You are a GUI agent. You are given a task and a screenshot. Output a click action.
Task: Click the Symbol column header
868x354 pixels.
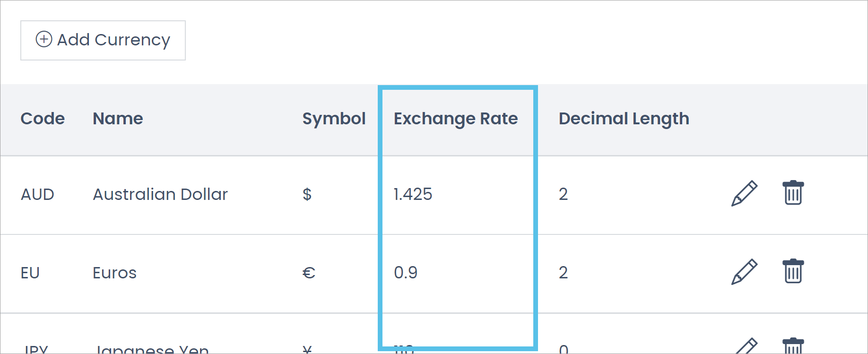click(334, 119)
